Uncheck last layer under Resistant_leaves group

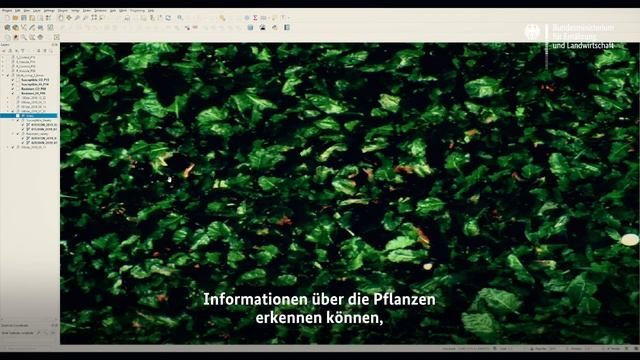pos(22,142)
